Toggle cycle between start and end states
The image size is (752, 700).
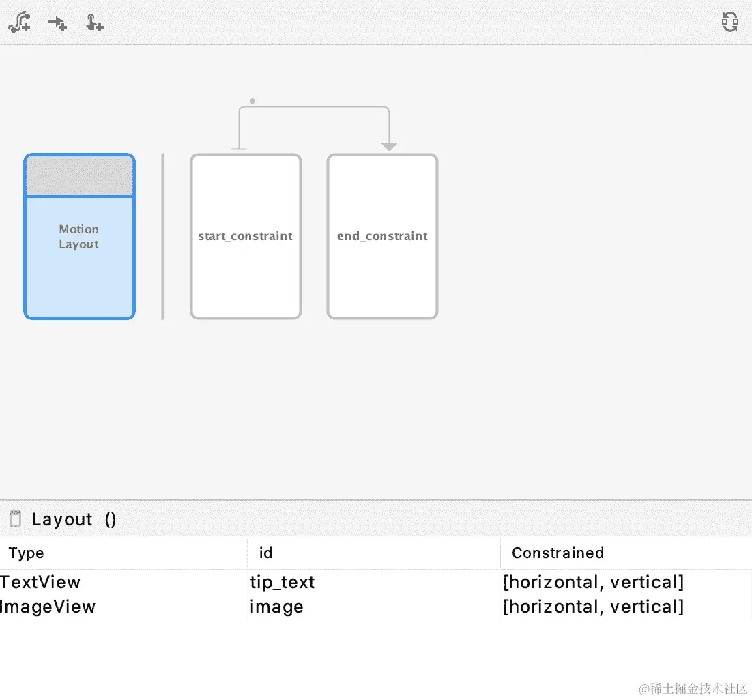(x=729, y=22)
